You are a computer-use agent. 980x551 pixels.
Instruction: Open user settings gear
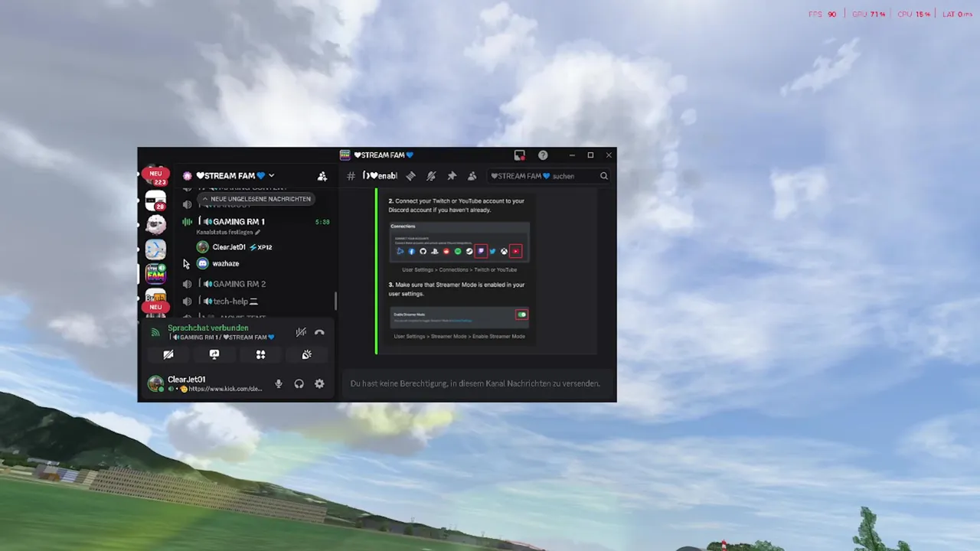click(x=319, y=383)
